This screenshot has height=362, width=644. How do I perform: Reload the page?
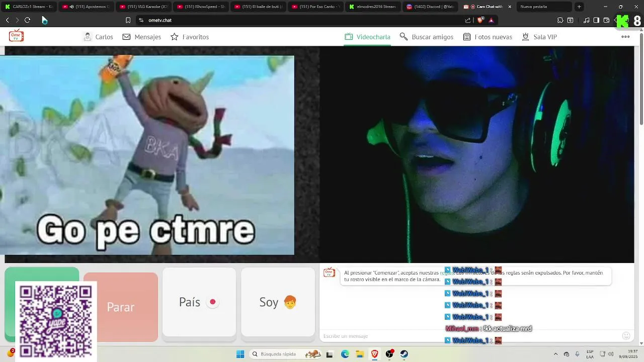point(28,20)
